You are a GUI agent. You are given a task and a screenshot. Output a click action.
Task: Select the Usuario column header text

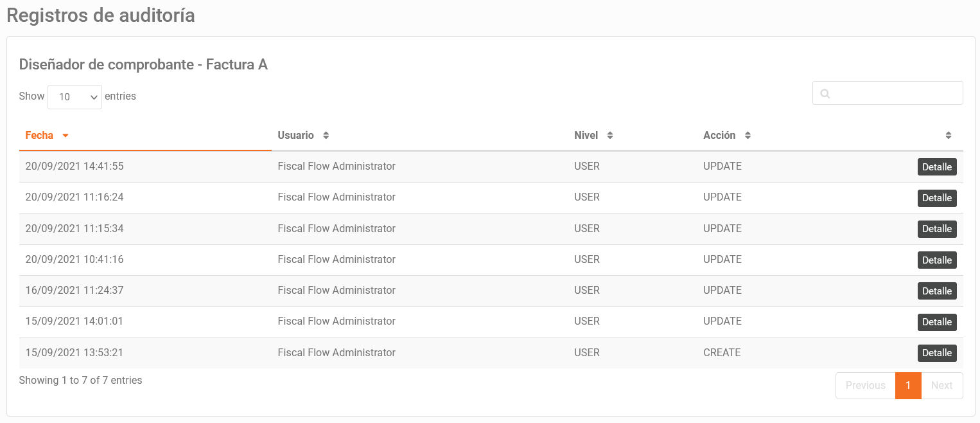point(295,136)
